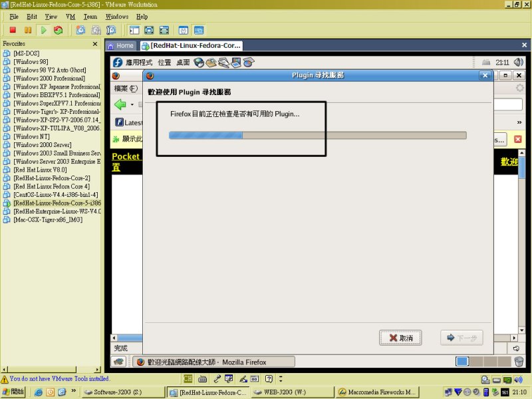
Task: Click the web browser globe launcher icon
Action: tap(199, 63)
